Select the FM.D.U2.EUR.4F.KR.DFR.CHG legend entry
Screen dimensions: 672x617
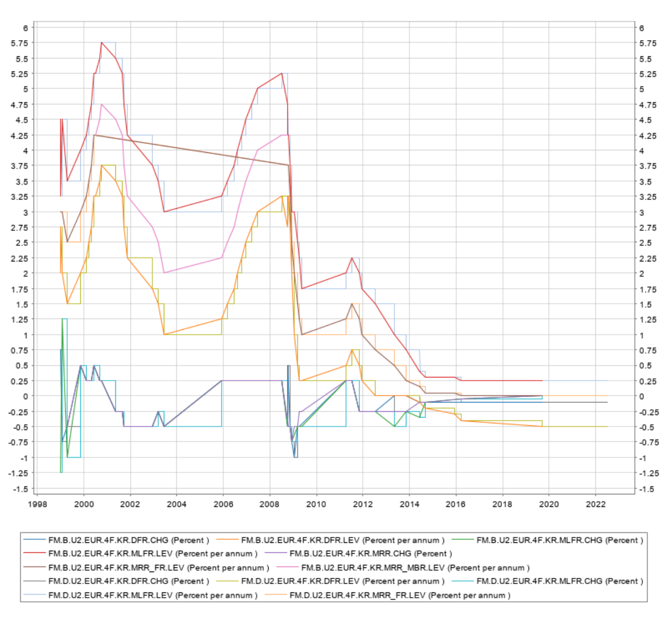pos(117,581)
